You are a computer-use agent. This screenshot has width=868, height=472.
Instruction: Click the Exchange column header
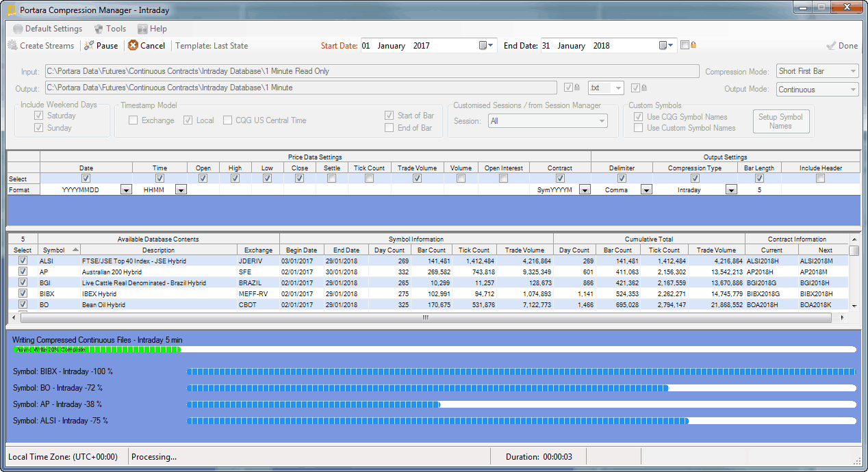257,250
